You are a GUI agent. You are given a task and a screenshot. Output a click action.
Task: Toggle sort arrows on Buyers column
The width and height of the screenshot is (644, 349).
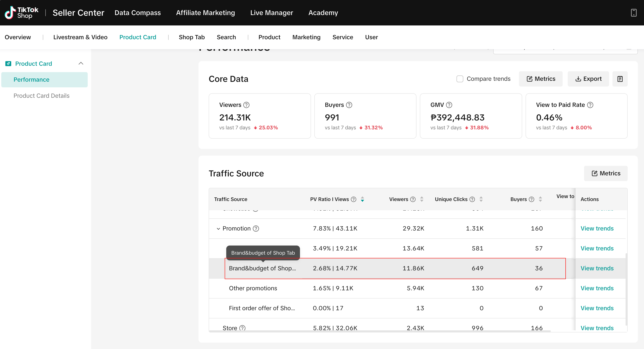(540, 199)
